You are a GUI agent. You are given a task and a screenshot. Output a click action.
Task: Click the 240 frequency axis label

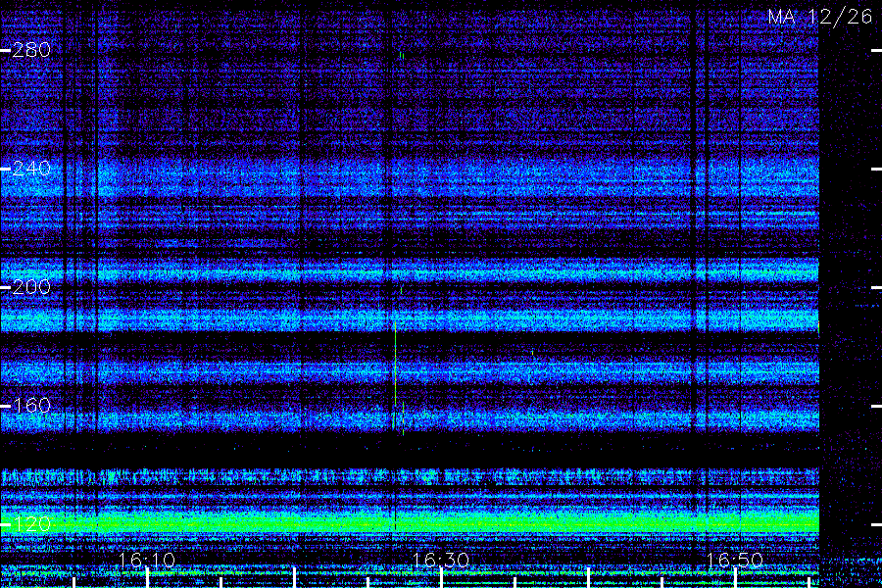(31, 169)
